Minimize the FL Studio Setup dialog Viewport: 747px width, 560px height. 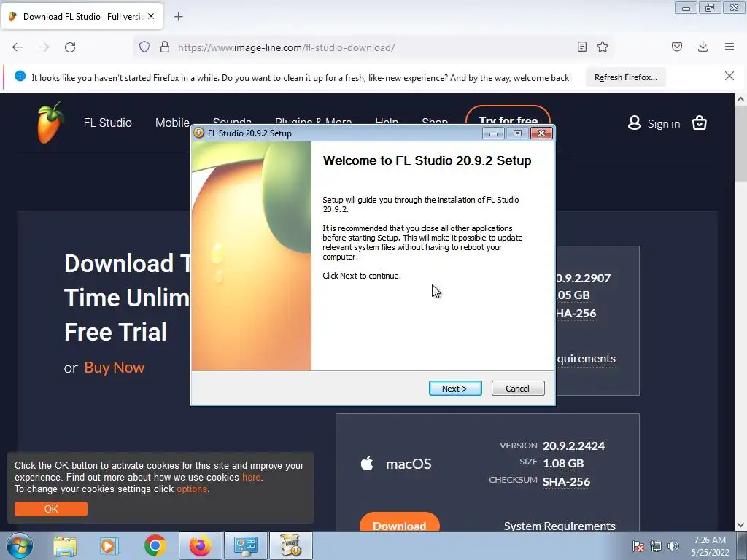[x=493, y=133]
